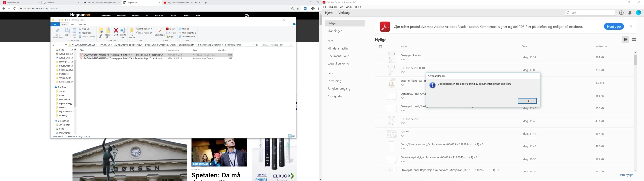Screen dimensions: 644x181
Task: Click the Acrobat search field
Action: pyautogui.click(x=590, y=13)
